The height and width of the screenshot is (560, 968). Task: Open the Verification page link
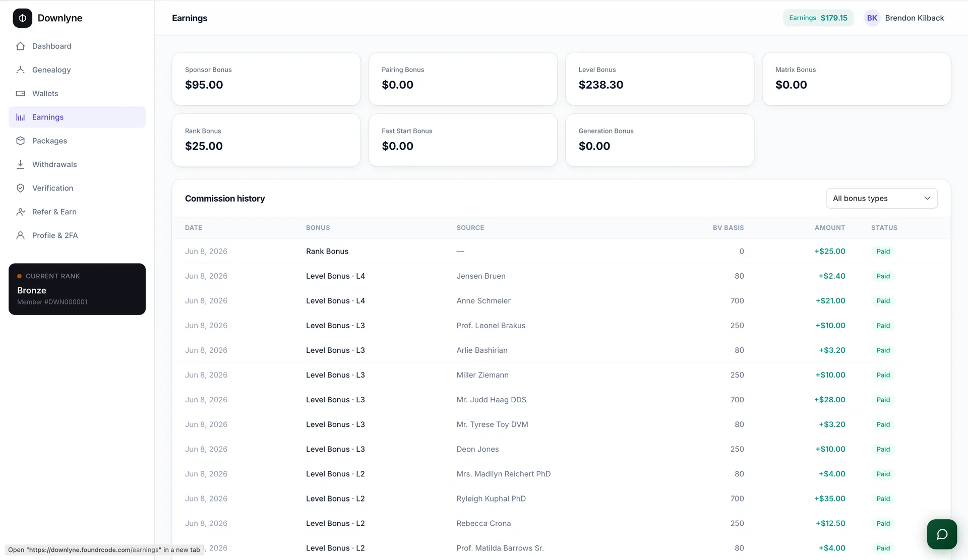tap(77, 188)
